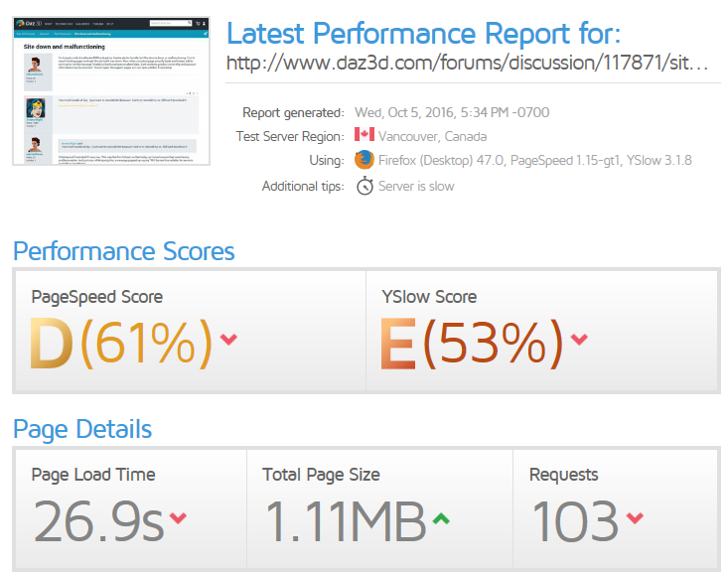Click the Performance Scores heading

pyautogui.click(x=124, y=251)
